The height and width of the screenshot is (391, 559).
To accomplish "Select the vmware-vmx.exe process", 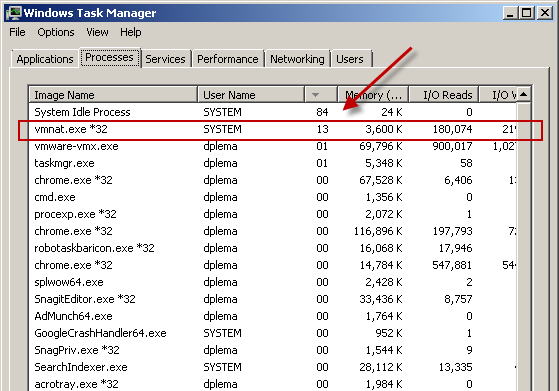I will 273,146.
